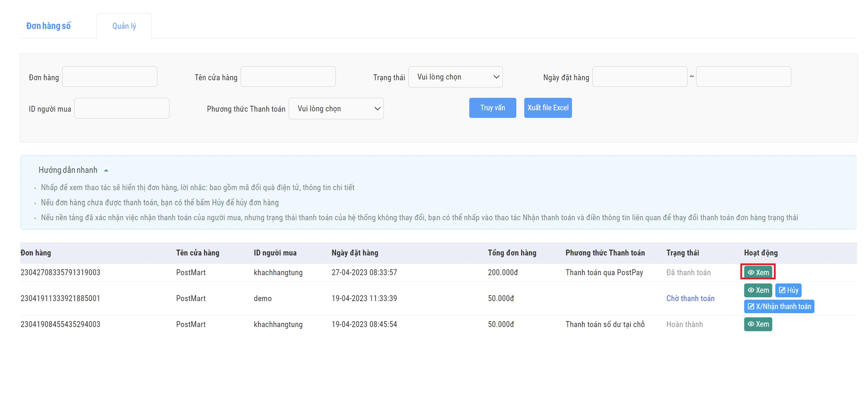Viewport: 868px width, 401px height.
Task: Focus the Đơn hàng input field
Action: 110,77
